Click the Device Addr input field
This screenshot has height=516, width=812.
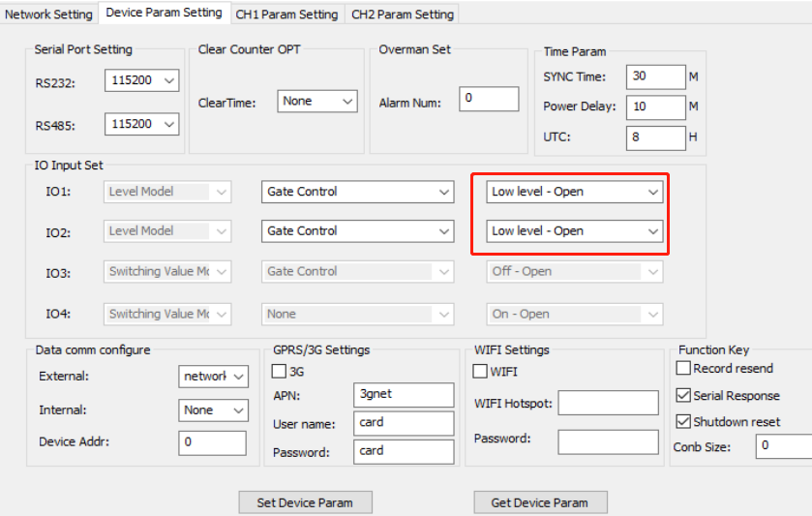coord(212,442)
